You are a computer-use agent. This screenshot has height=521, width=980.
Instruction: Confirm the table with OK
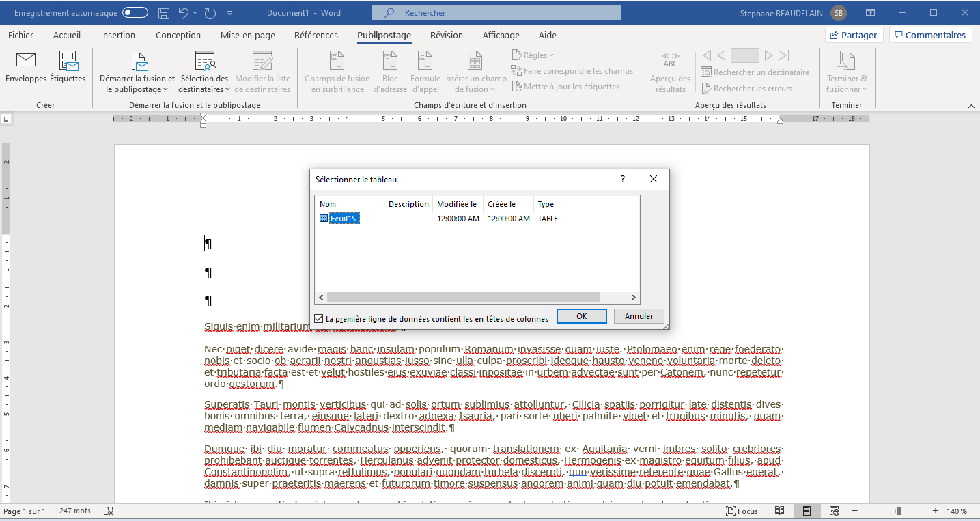[x=581, y=316]
